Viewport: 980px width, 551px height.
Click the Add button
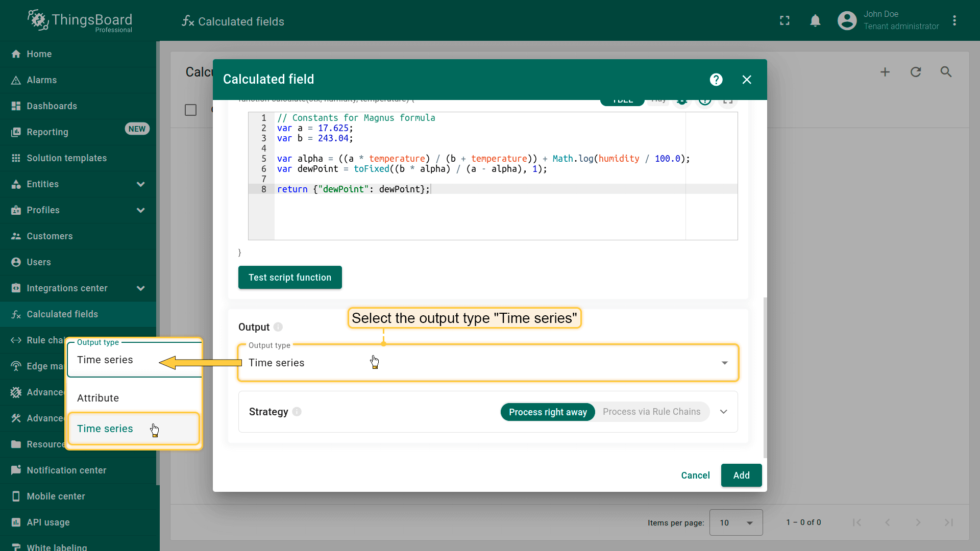(741, 475)
